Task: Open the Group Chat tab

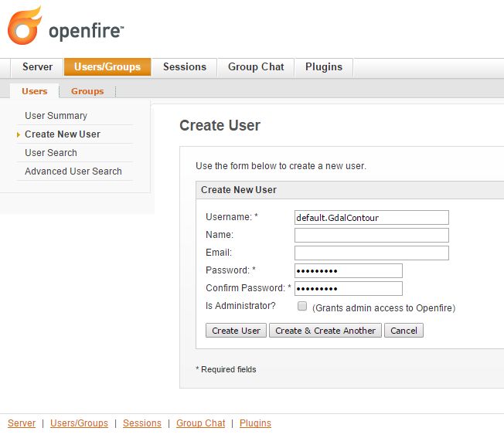Action: click(256, 67)
